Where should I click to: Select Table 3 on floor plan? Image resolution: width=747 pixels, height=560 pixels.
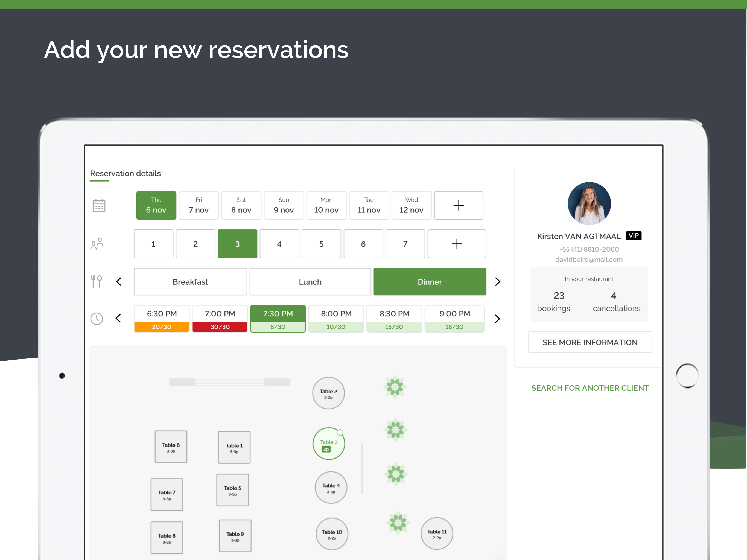point(329,444)
